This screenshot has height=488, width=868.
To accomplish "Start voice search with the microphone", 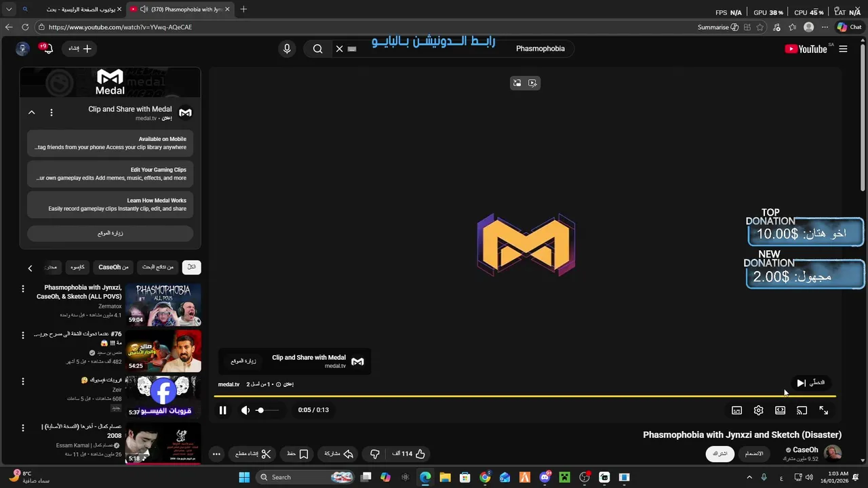I will [x=287, y=49].
